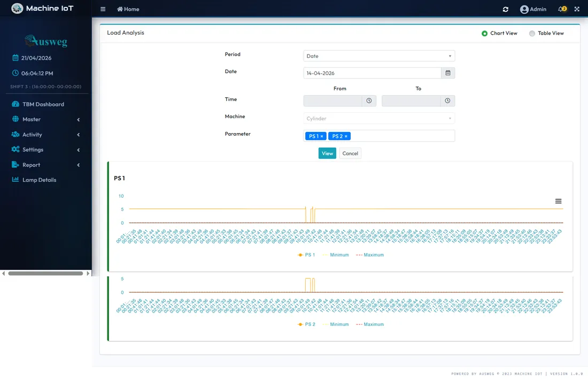Click the From time input field
The height and width of the screenshot is (381, 588).
332,100
